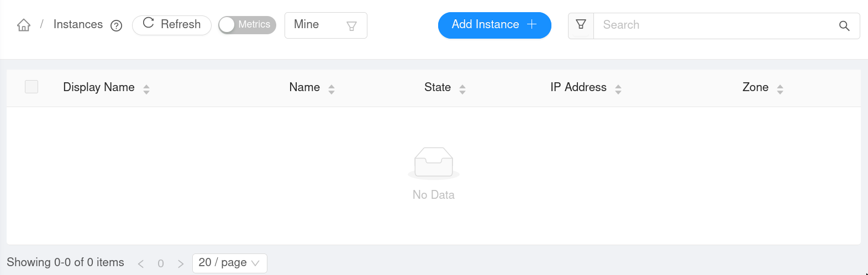Viewport: 868px width, 275px height.
Task: Open the search filter funnel icon
Action: click(x=581, y=25)
